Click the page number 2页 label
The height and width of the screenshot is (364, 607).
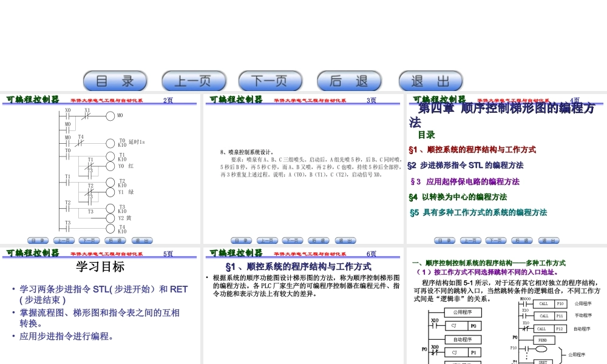[x=168, y=100]
